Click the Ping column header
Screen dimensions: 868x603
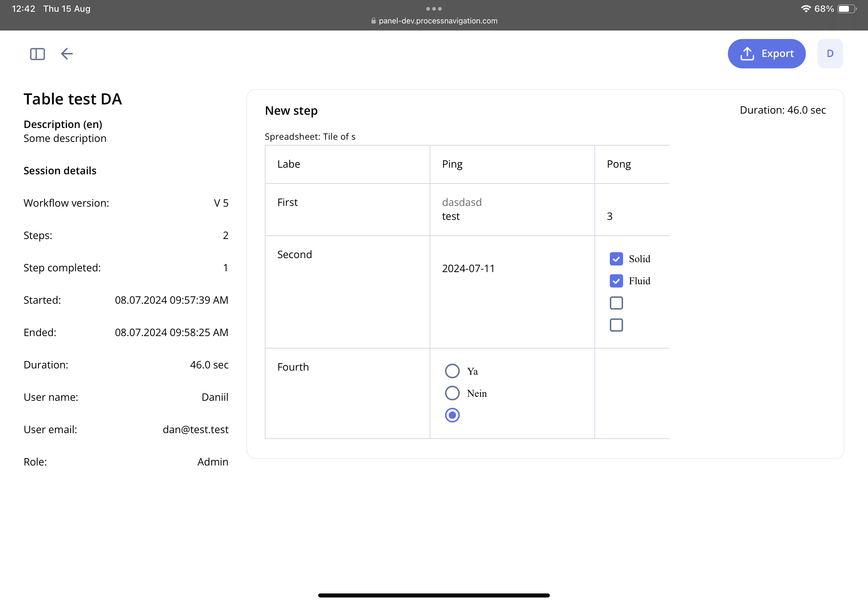point(452,164)
